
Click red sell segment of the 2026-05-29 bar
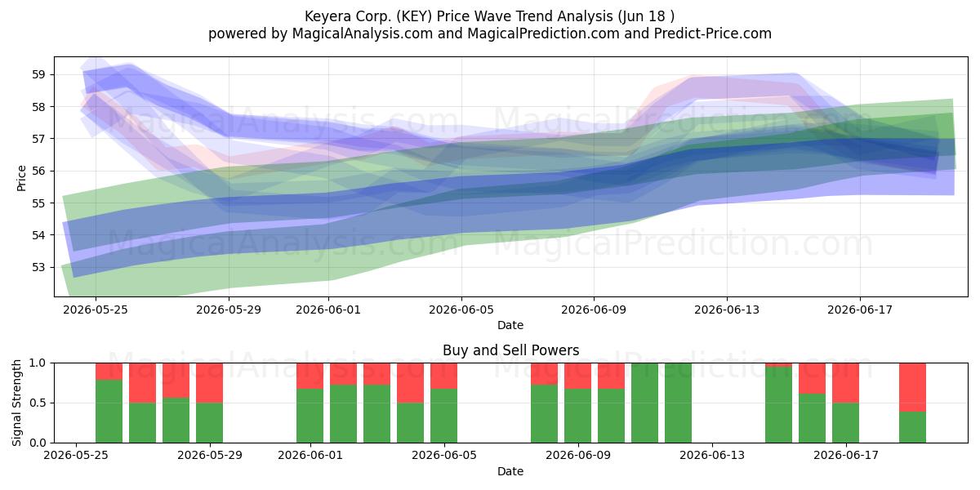coord(210,382)
